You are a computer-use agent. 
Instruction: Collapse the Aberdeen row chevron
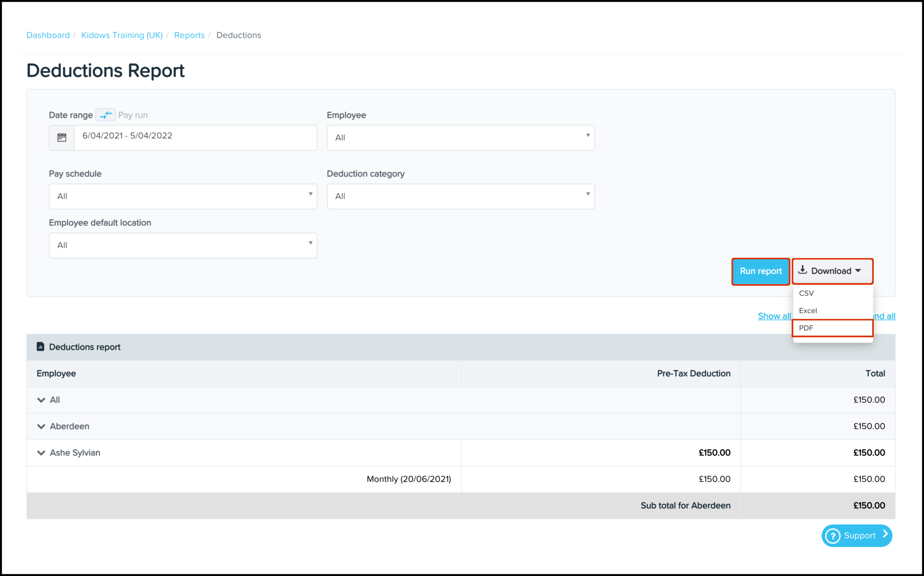click(x=41, y=426)
